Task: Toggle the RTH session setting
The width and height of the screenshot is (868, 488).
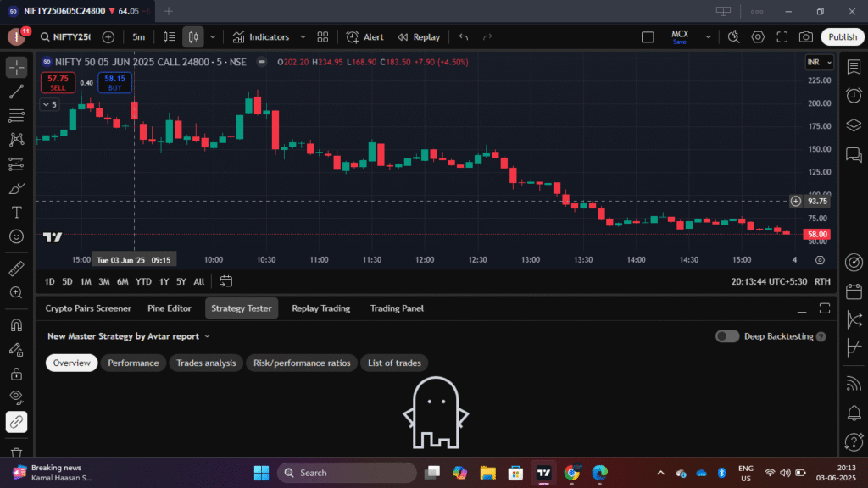Action: pyautogui.click(x=822, y=281)
